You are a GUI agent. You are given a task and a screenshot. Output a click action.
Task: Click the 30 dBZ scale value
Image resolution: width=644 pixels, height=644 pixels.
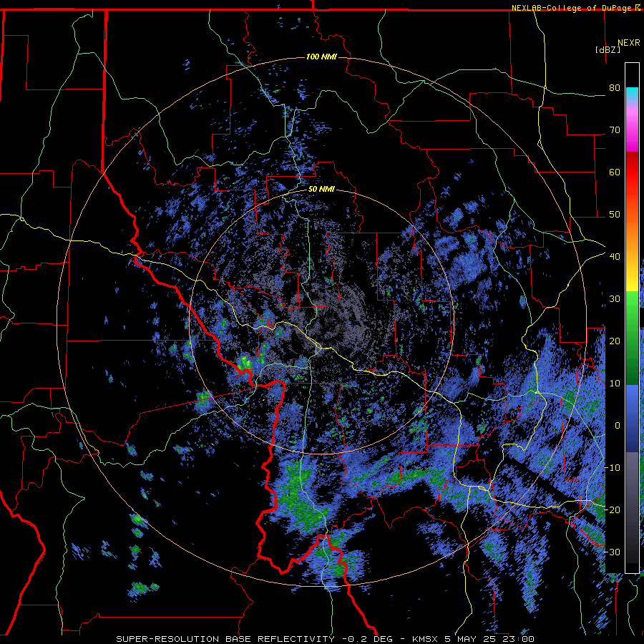coord(615,299)
